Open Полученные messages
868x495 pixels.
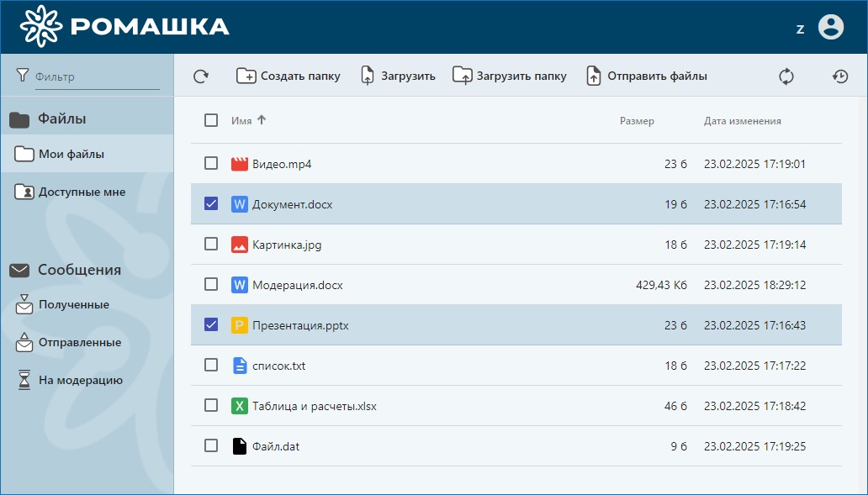pyautogui.click(x=87, y=305)
